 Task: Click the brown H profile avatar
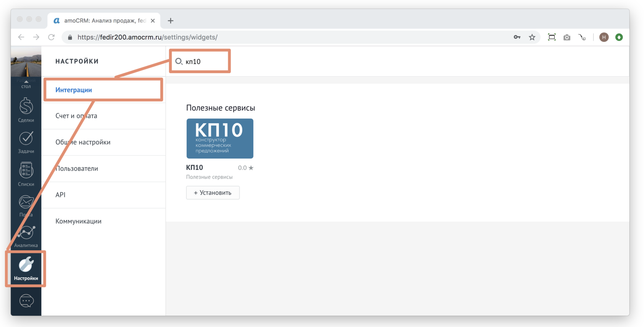604,37
